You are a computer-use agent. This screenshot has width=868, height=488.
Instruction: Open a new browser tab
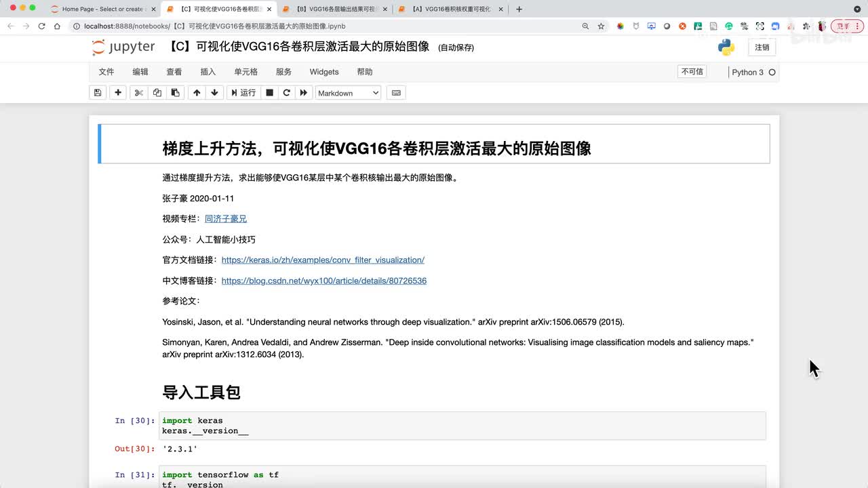[519, 9]
